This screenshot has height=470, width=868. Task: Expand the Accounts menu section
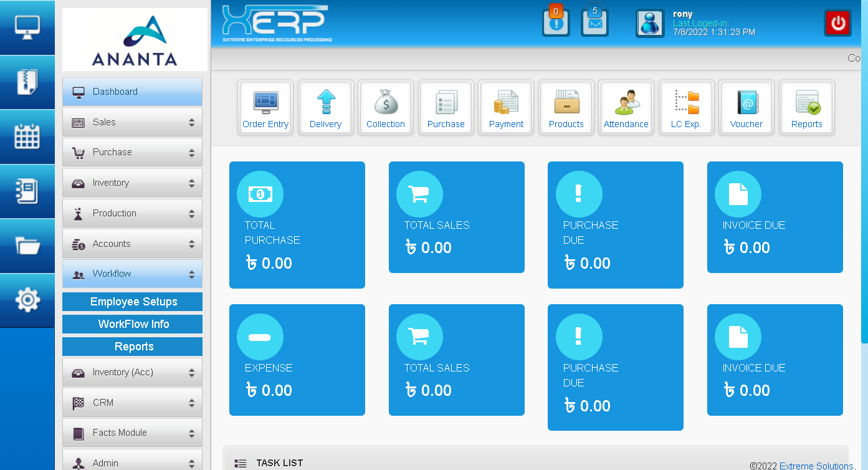(132, 244)
